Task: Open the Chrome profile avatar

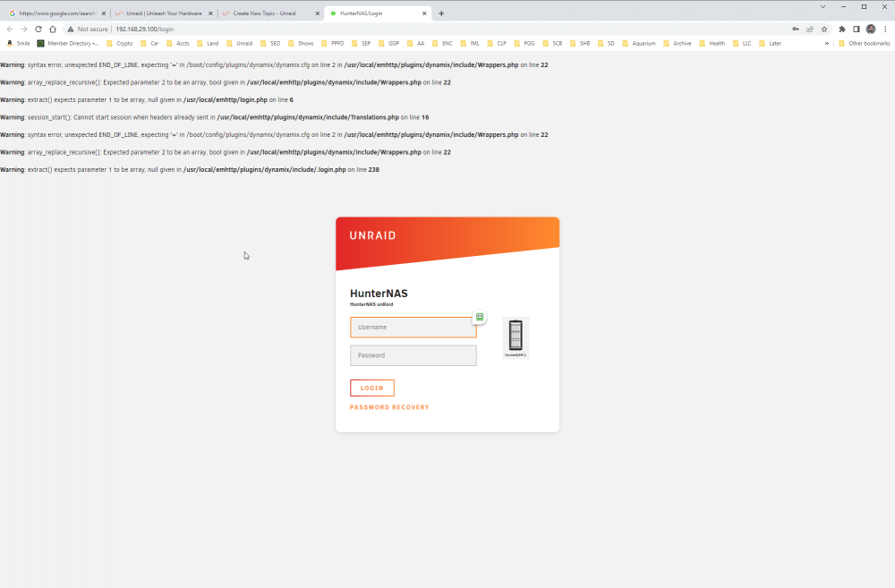Action: (871, 30)
